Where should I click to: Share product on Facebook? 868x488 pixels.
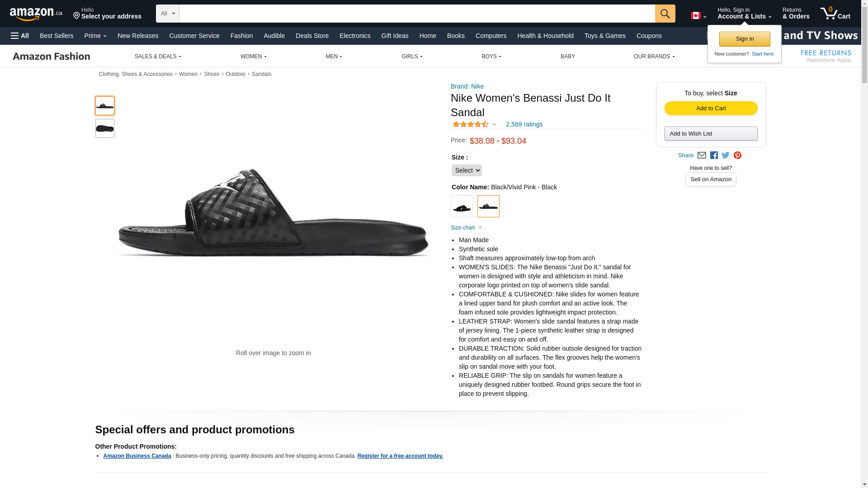point(714,155)
